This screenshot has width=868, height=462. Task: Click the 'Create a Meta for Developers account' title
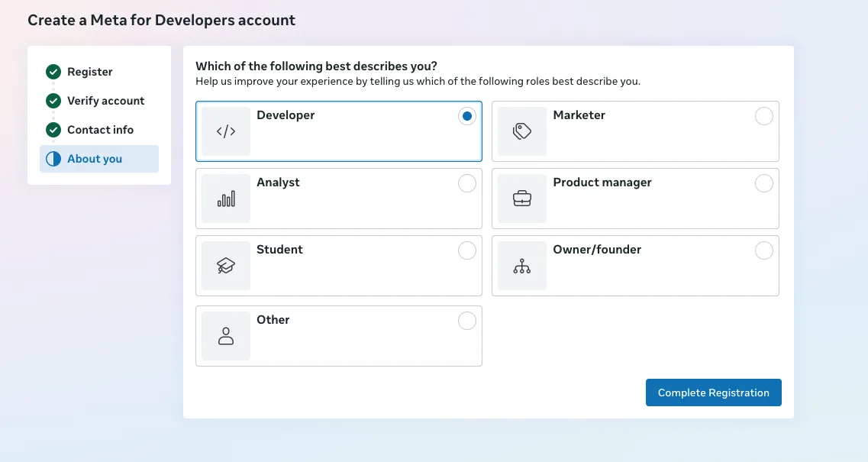point(162,21)
